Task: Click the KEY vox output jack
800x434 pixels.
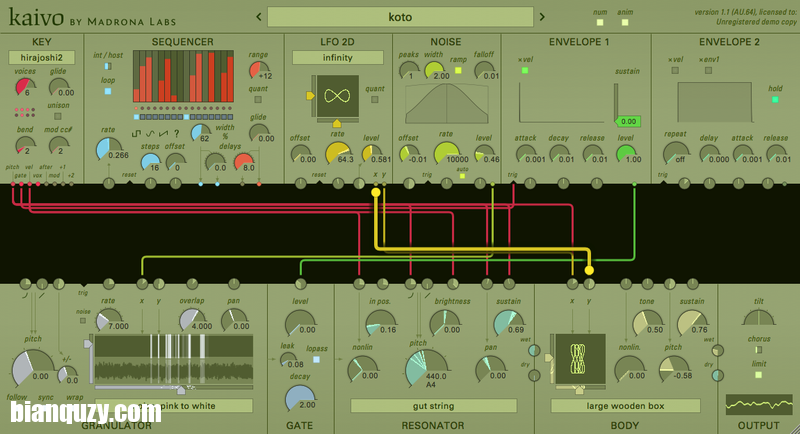Action: click(38, 184)
